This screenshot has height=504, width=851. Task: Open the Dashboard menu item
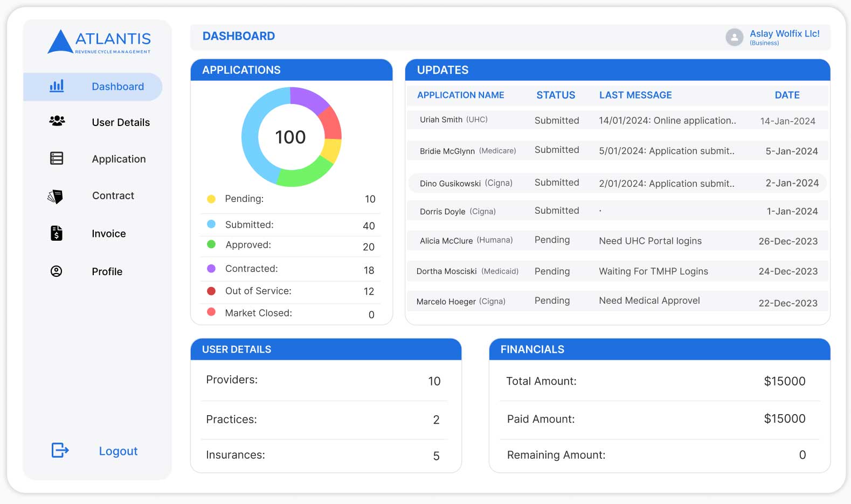tap(93, 87)
